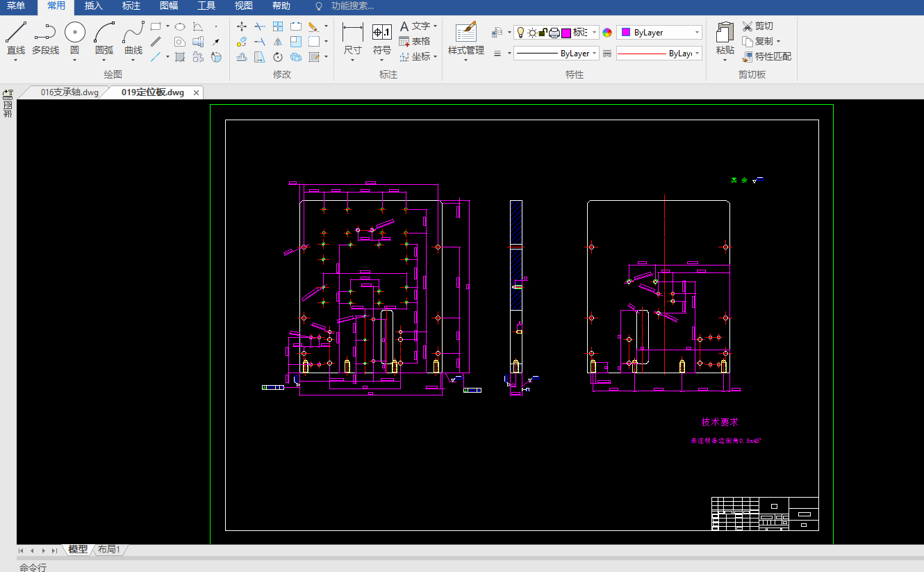Toggle the layer print printer icon

point(554,33)
